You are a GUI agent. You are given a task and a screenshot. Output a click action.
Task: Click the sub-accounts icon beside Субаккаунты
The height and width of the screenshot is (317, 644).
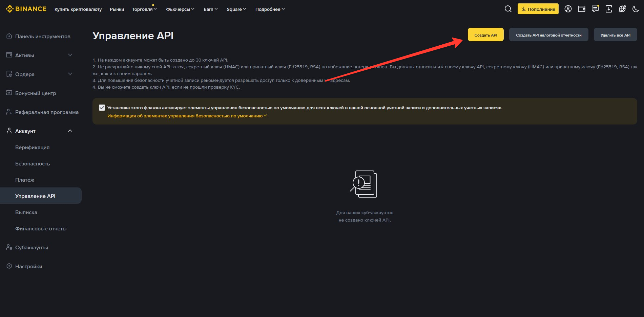[9, 247]
